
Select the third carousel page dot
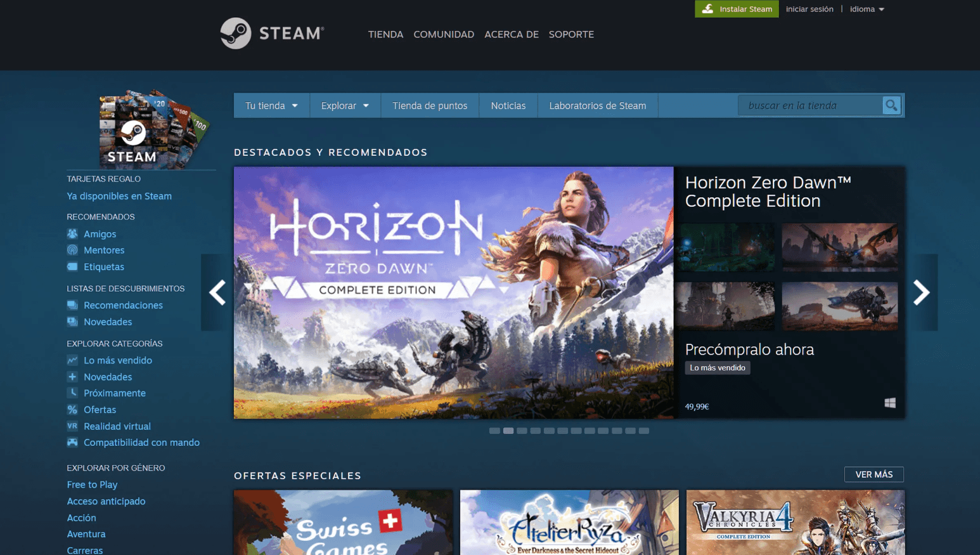coord(522,431)
